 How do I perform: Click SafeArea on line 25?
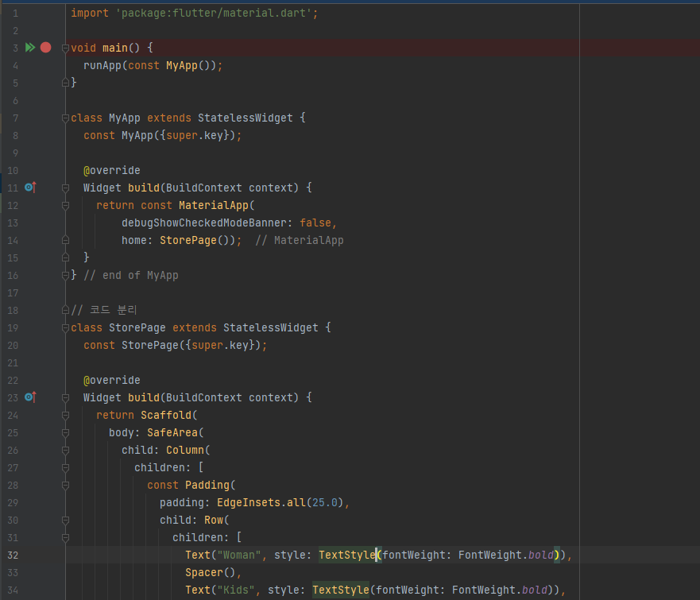click(172, 432)
